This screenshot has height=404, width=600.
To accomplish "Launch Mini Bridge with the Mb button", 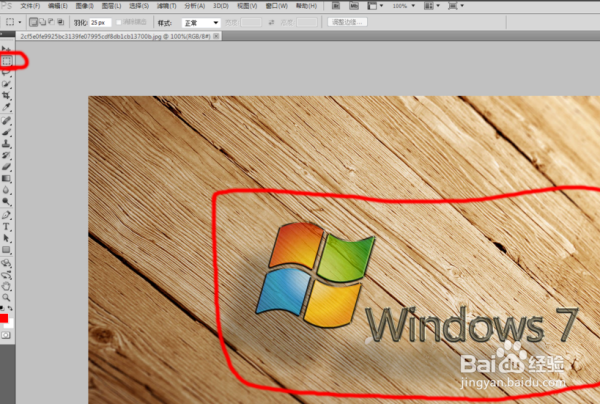I will pyautogui.click(x=354, y=6).
